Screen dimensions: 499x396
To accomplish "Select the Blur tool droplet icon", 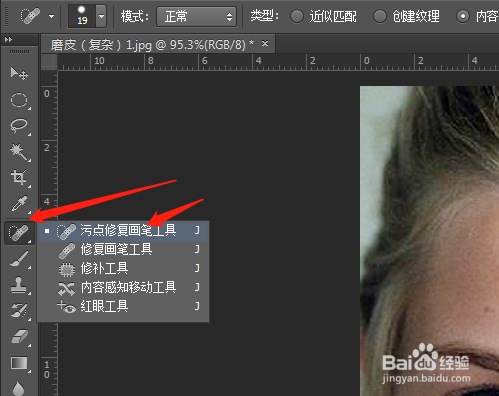I will coord(19,388).
